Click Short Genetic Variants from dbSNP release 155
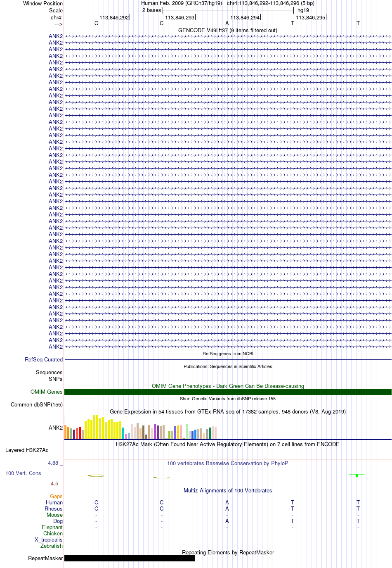 (x=228, y=399)
